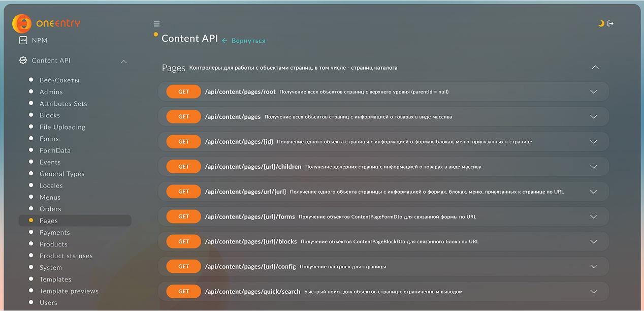Viewport: 644px width, 311px height.
Task: Select Attributes Sets in the sidebar
Action: pos(63,104)
